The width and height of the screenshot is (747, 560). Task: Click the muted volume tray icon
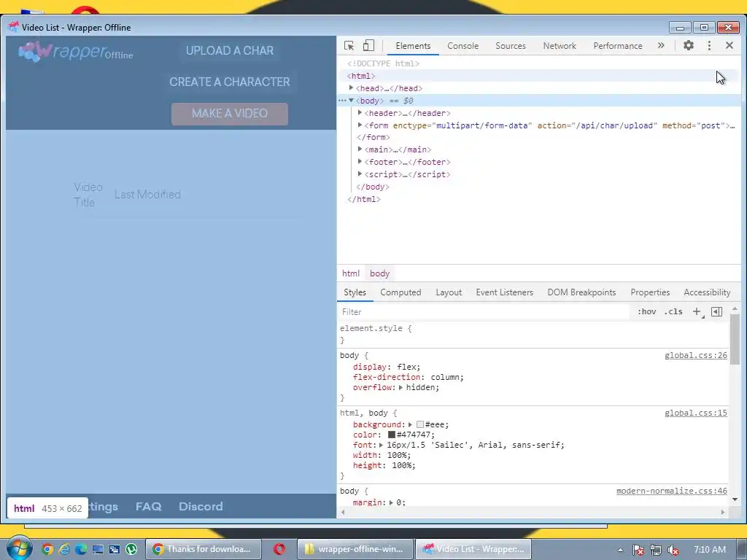pyautogui.click(x=673, y=550)
